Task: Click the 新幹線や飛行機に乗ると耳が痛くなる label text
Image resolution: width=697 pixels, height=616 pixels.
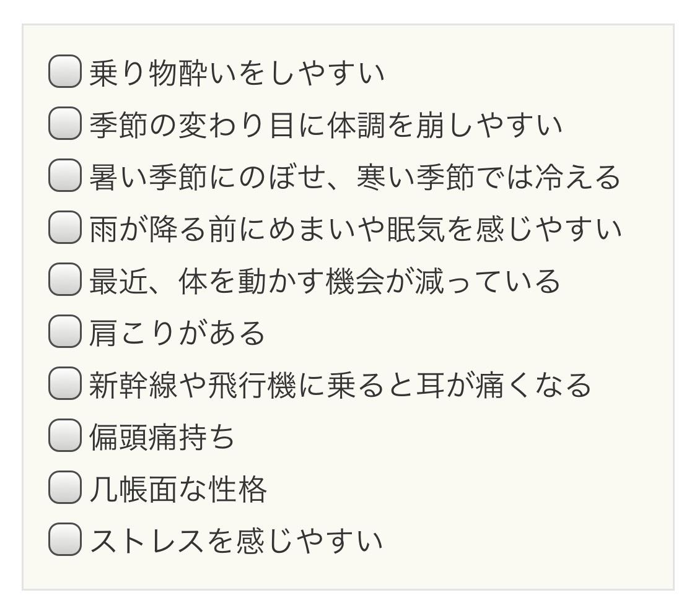Action: (x=340, y=385)
